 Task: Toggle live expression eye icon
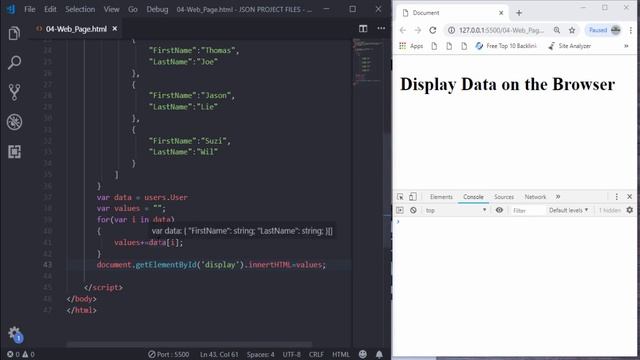[499, 210]
